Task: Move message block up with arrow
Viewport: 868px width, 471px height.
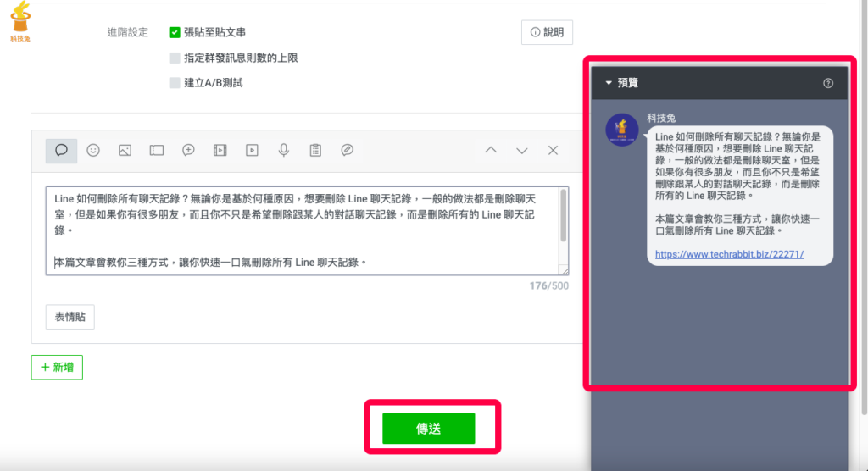Action: 491,150
